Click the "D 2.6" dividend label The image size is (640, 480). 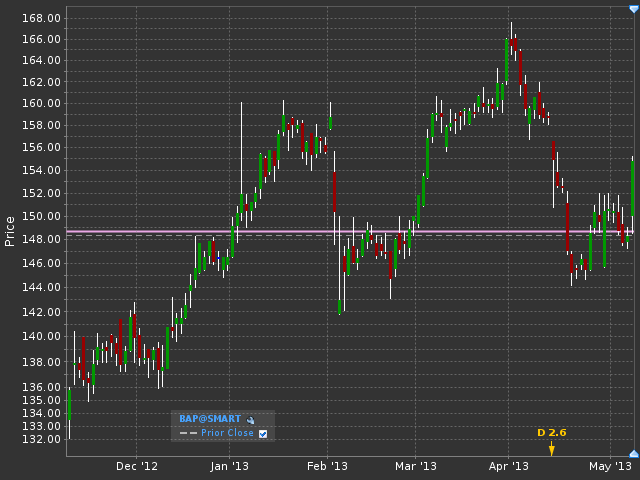pos(551,433)
